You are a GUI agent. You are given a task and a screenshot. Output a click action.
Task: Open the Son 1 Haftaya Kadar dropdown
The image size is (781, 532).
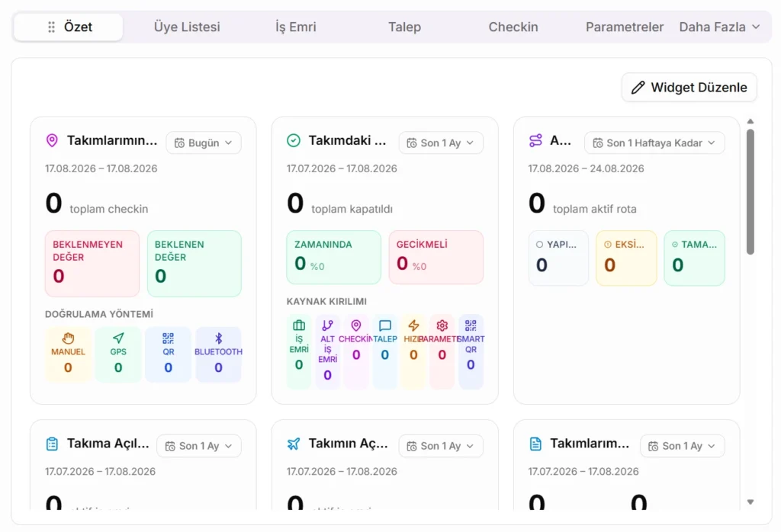point(654,143)
